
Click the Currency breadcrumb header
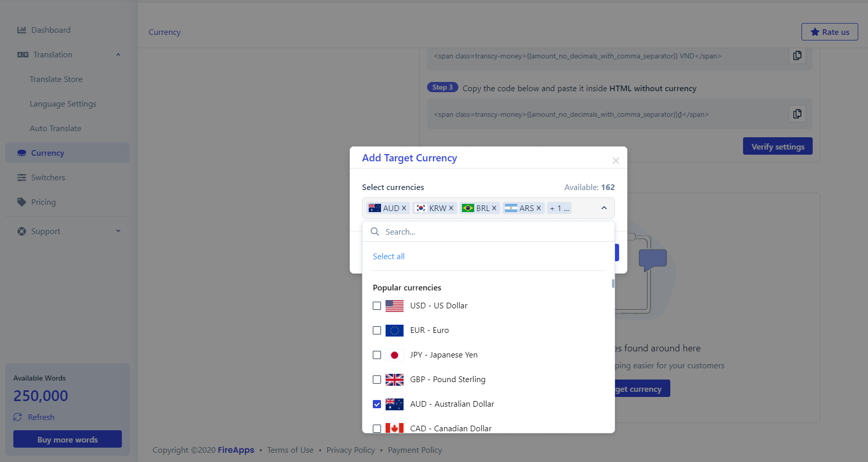click(x=164, y=32)
